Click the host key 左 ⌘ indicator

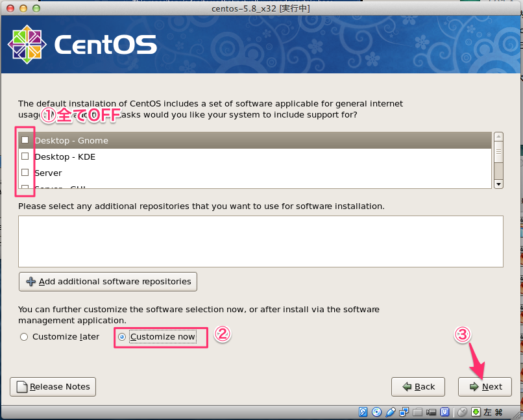(493, 412)
